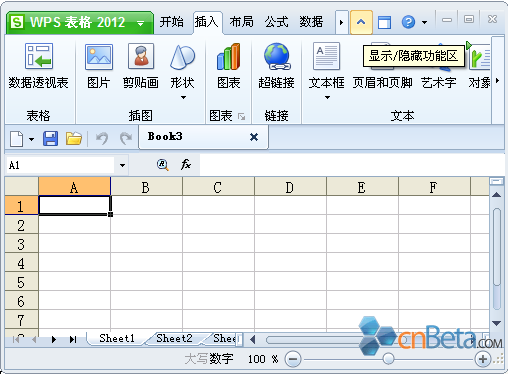Image resolution: width=508 pixels, height=374 pixels.
Task: Open chart group dialog launcher
Action: [x=242, y=116]
